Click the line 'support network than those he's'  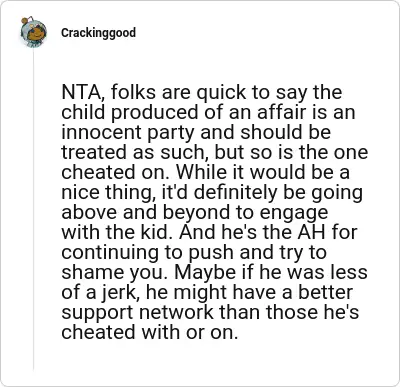[210, 312]
